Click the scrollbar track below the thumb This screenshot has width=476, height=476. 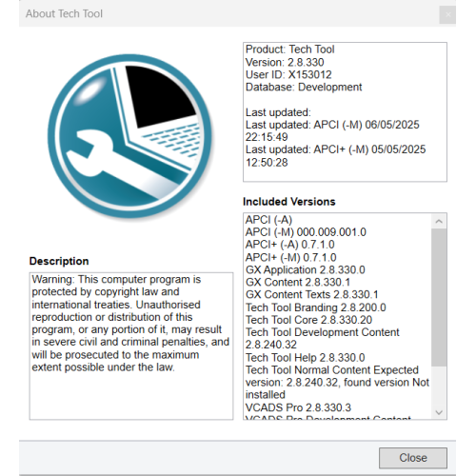click(x=439, y=386)
